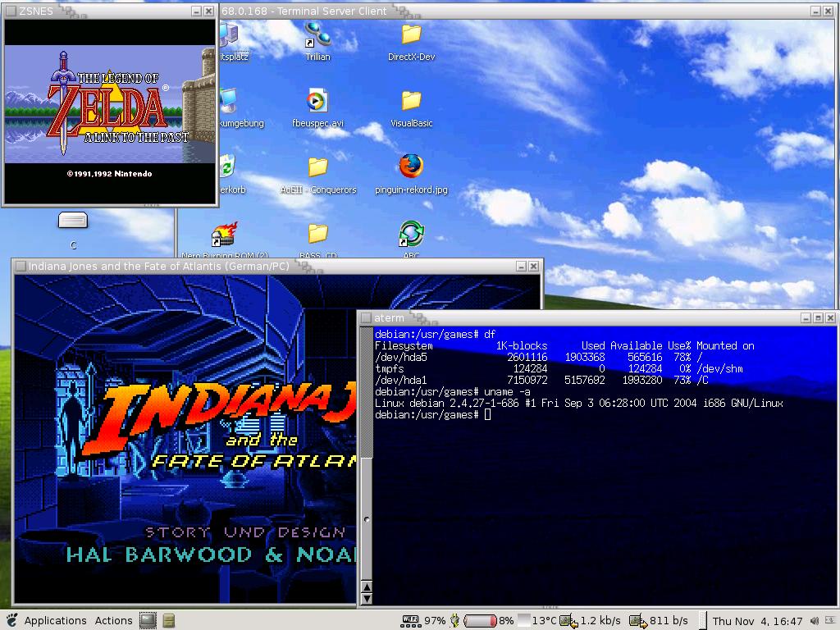The width and height of the screenshot is (840, 630).
Task: Open the Indiana Jones window menu button
Action: point(20,266)
